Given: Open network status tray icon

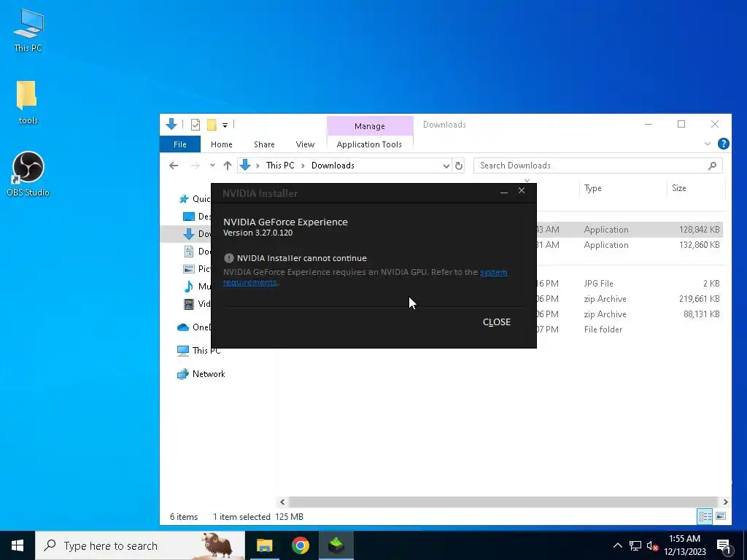Looking at the screenshot, I should coord(635,545).
